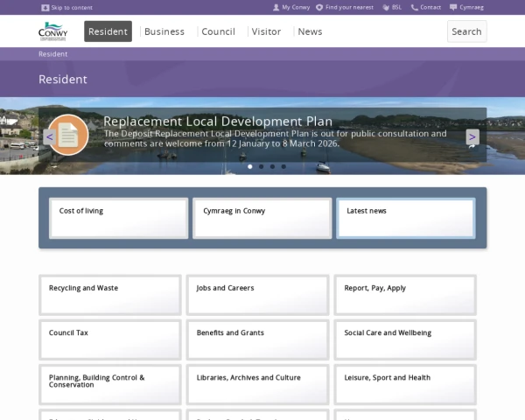The image size is (525, 420).
Task: Go to Recycling and Waste
Action: tap(110, 295)
